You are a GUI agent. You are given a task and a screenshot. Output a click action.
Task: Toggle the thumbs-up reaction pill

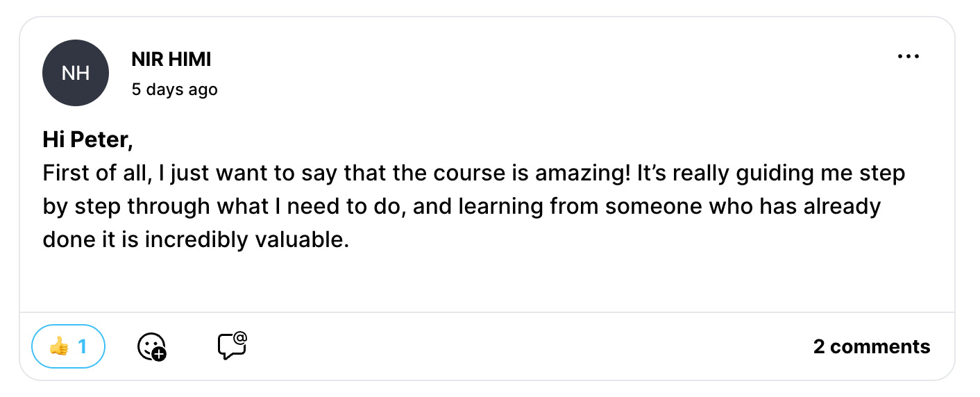coord(68,346)
